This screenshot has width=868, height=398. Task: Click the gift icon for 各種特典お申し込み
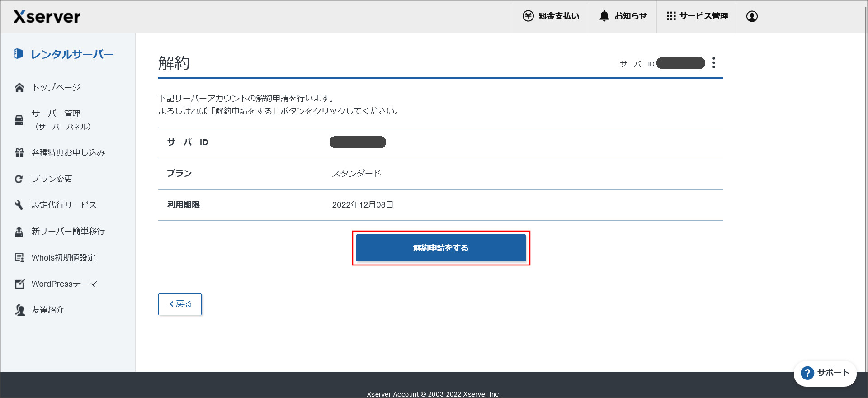point(19,152)
